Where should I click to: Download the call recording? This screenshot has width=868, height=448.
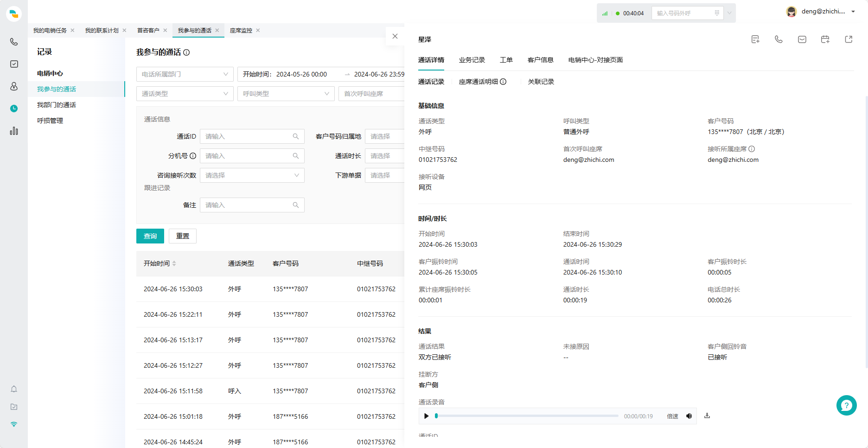coord(707,416)
